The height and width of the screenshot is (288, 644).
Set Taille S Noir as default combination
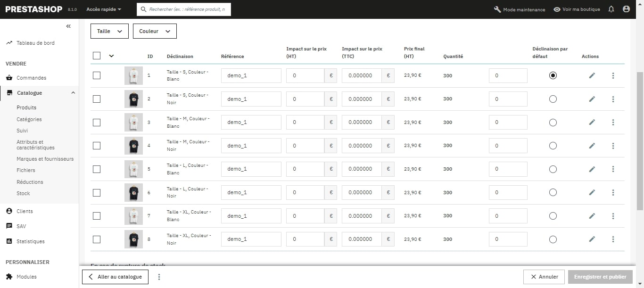point(553,99)
